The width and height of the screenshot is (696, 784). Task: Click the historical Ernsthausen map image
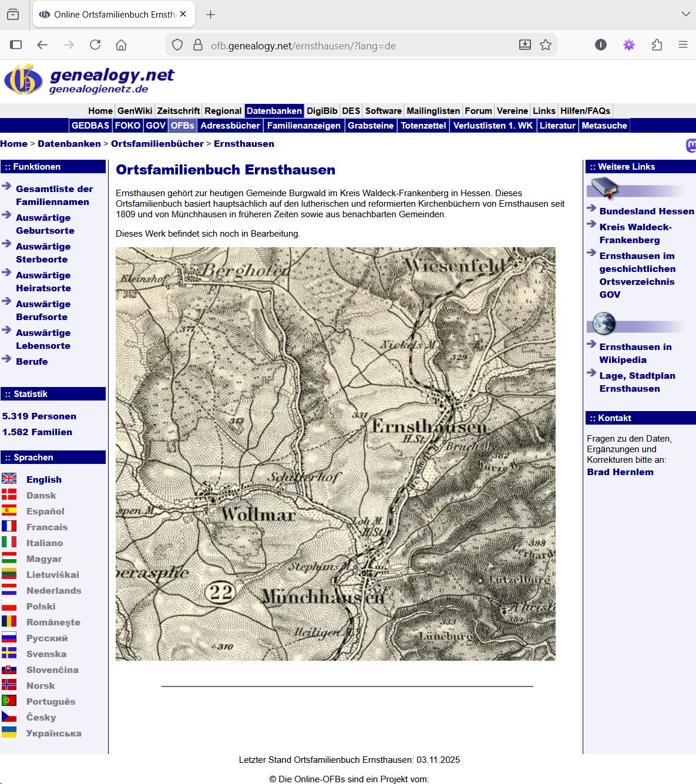[335, 453]
